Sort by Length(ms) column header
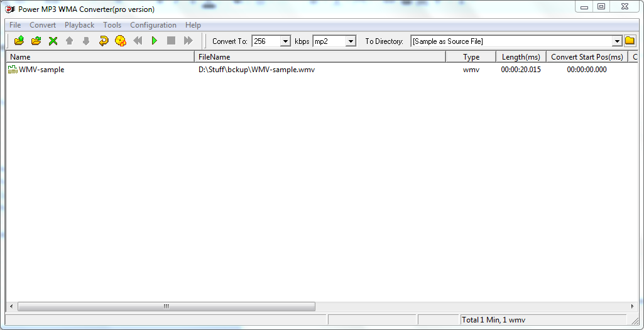This screenshot has width=644, height=330. click(x=521, y=57)
